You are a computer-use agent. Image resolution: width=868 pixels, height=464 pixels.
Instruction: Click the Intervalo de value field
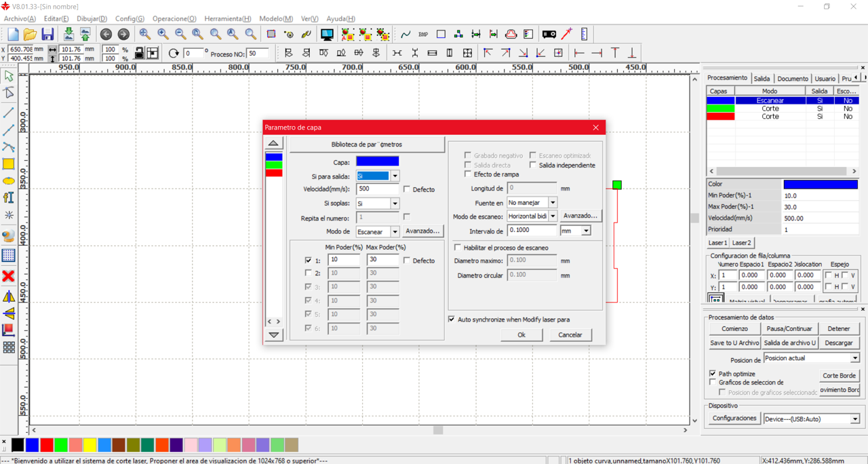[532, 231]
